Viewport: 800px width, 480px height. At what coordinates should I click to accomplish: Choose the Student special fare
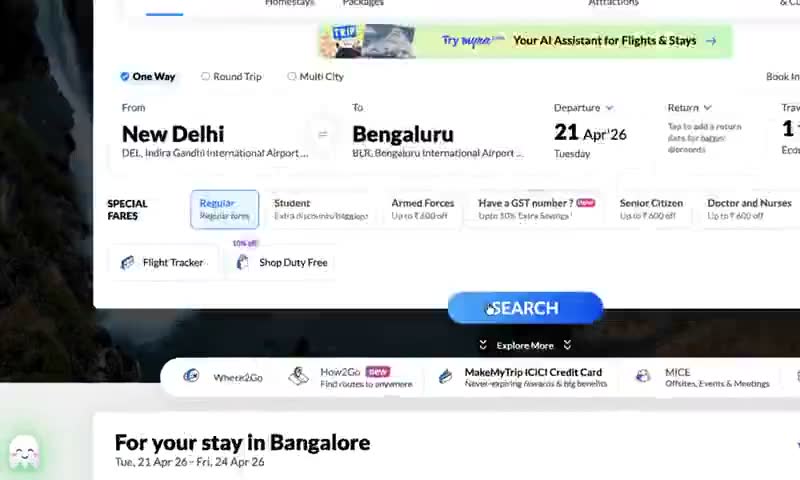(320, 209)
